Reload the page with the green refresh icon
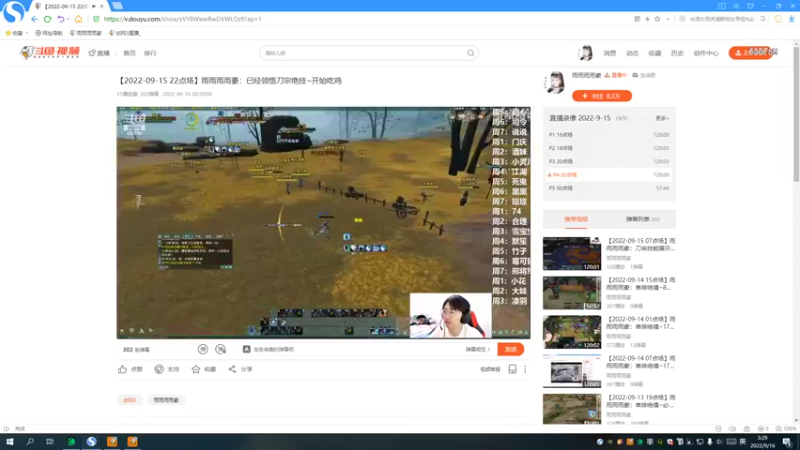The image size is (800, 450). coord(47,19)
